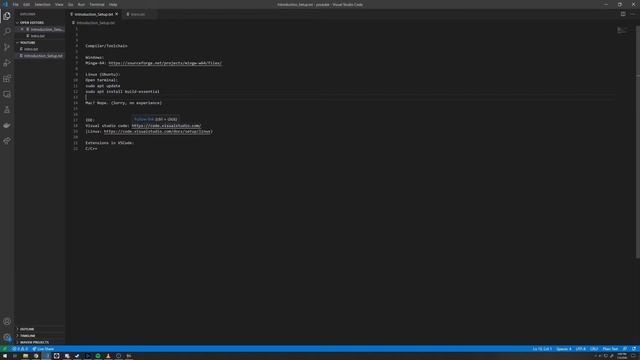Screen dimensions: 640x360
Task: Change the UTF-8 file encoding
Action: pyautogui.click(x=580, y=349)
